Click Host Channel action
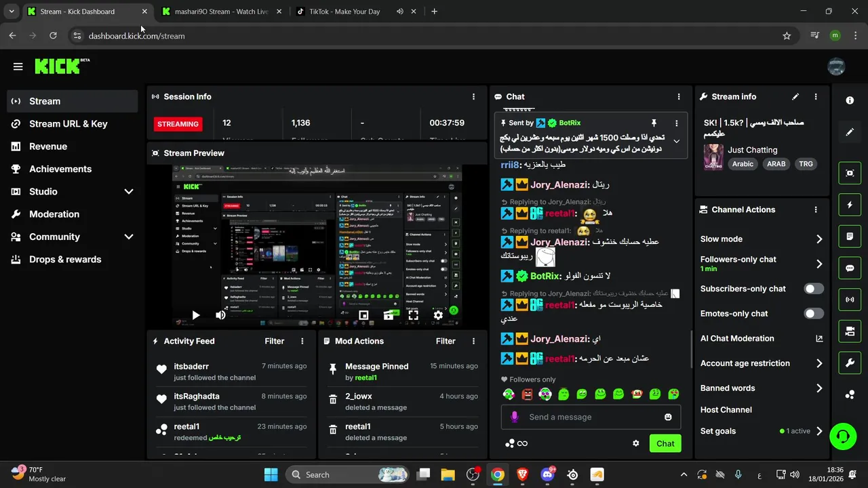This screenshot has width=868, height=488. coord(726,410)
